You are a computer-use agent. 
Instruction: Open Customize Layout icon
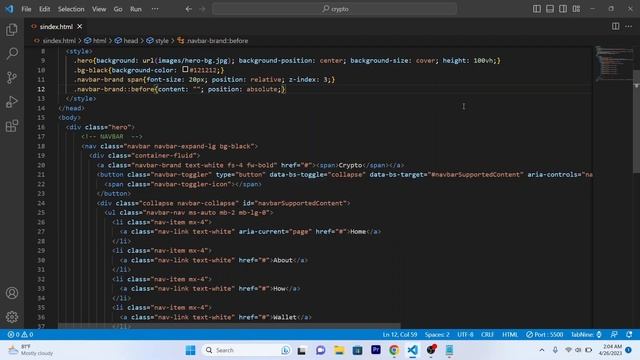click(x=576, y=9)
